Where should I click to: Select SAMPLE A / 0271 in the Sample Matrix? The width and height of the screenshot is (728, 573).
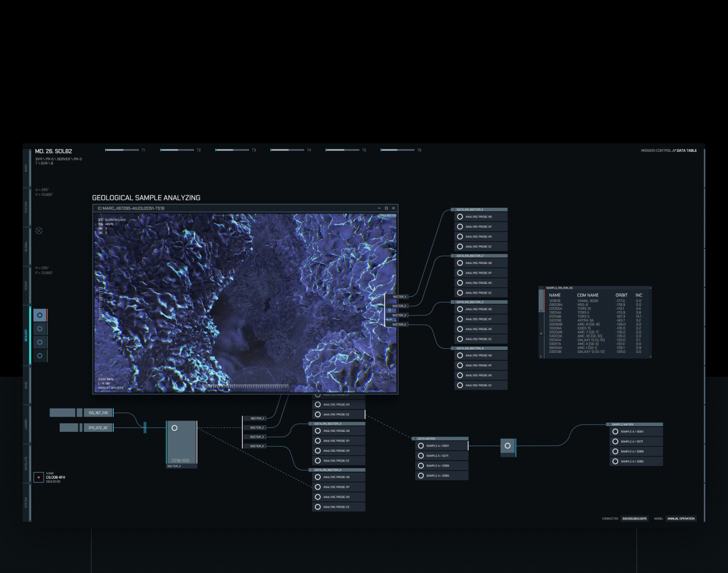[636, 442]
